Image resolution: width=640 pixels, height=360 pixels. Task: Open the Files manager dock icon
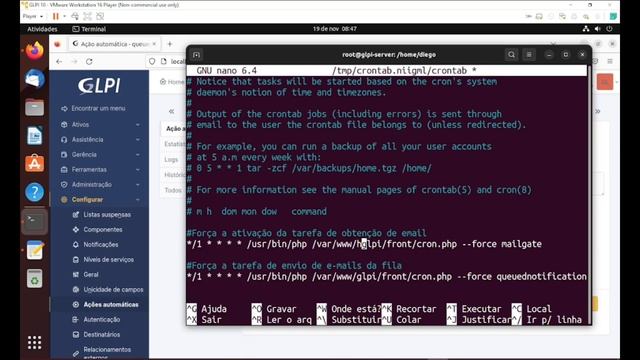(35, 108)
